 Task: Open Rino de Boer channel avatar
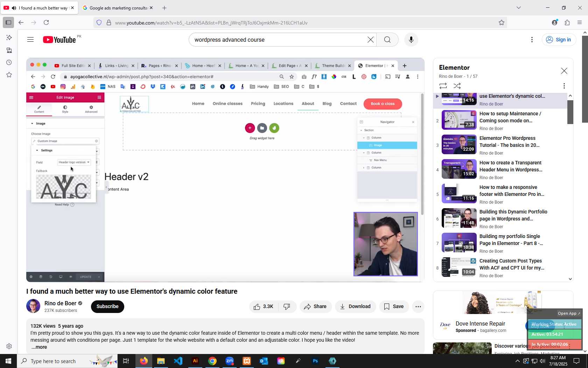(33, 306)
